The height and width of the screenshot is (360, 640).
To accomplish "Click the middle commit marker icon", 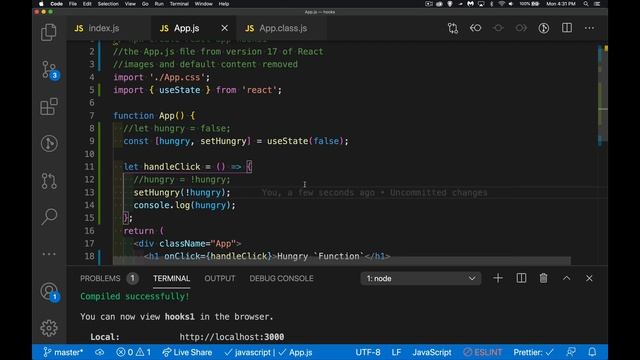I will (498, 28).
